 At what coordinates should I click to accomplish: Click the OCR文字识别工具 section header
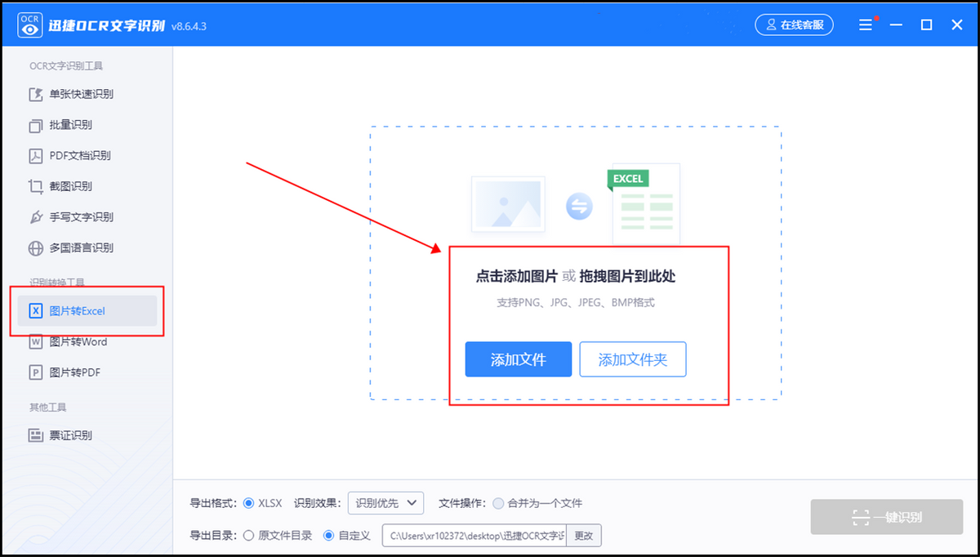66,65
